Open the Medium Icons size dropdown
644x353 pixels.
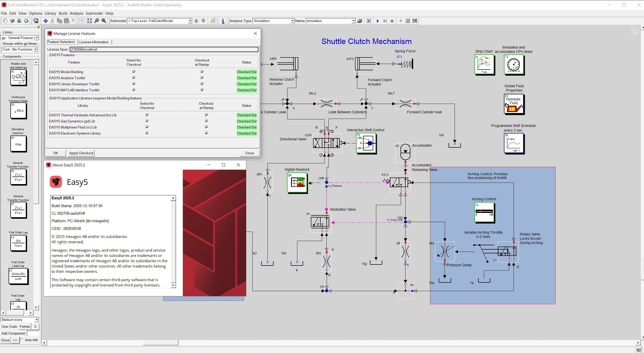[x=37, y=320]
